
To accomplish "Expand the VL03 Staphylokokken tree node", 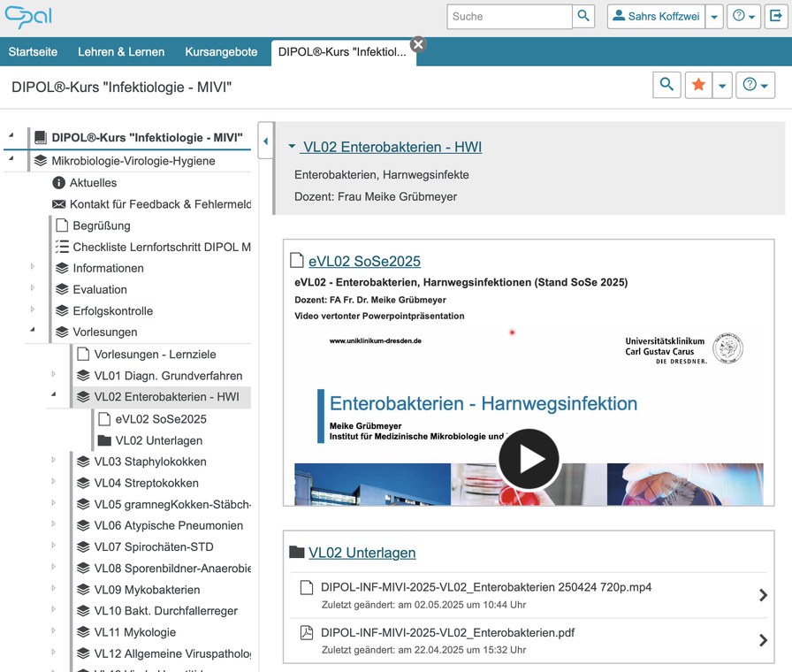I will pyautogui.click(x=54, y=461).
